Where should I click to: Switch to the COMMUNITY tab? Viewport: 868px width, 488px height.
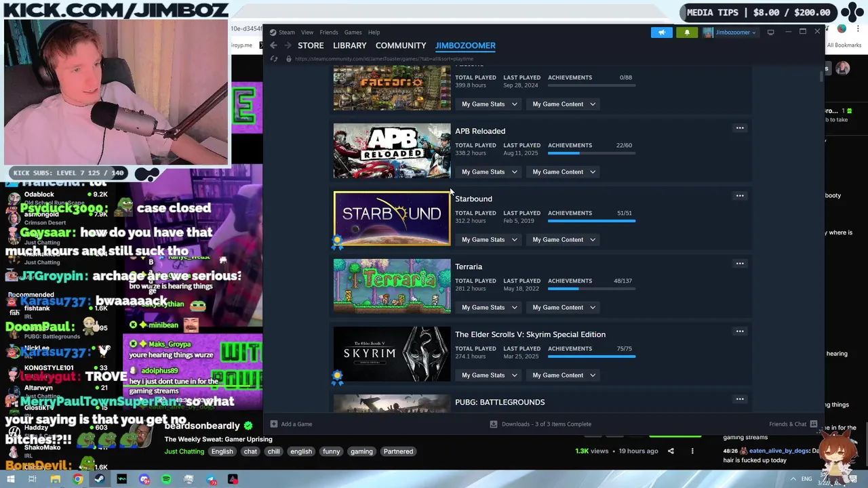401,45
